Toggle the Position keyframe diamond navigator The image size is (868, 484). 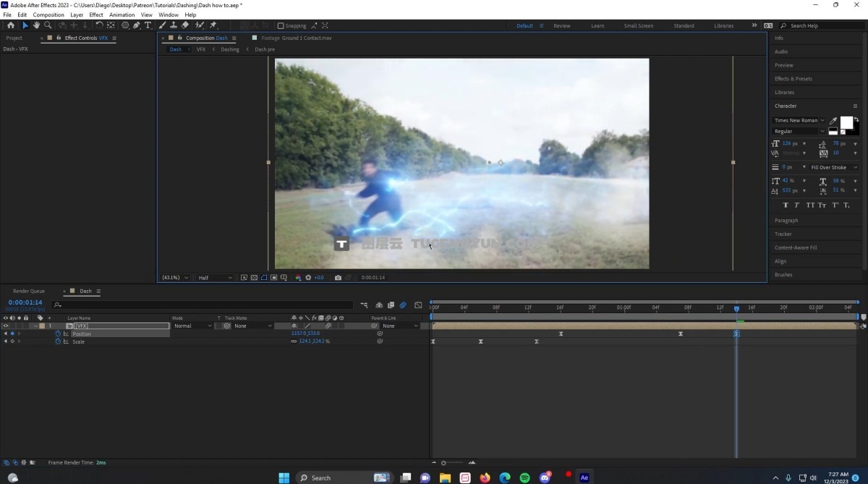[12, 334]
